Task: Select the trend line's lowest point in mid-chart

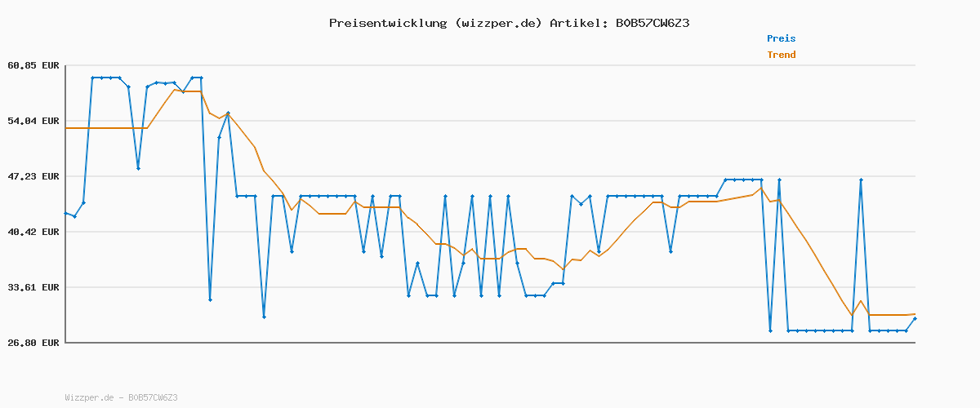Action: tap(562, 269)
